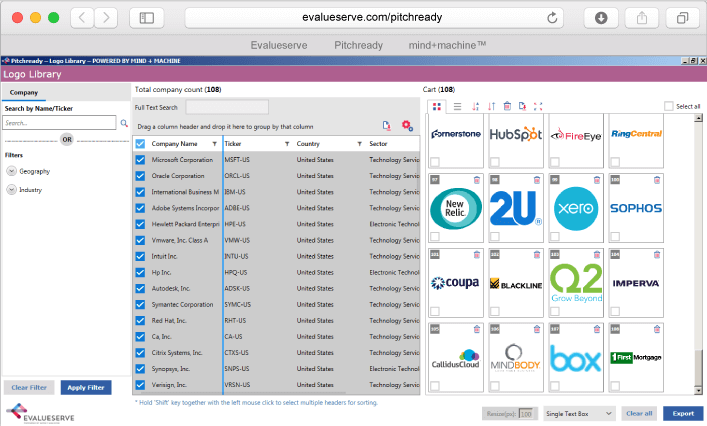707x426 pixels.
Task: Remove Xero logo from cart
Action: (x=597, y=180)
